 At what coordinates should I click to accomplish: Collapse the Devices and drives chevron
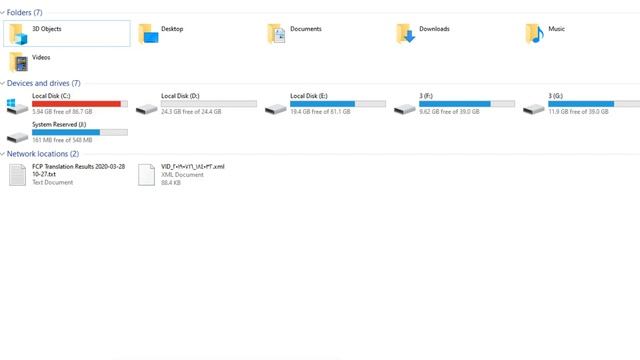click(2, 83)
